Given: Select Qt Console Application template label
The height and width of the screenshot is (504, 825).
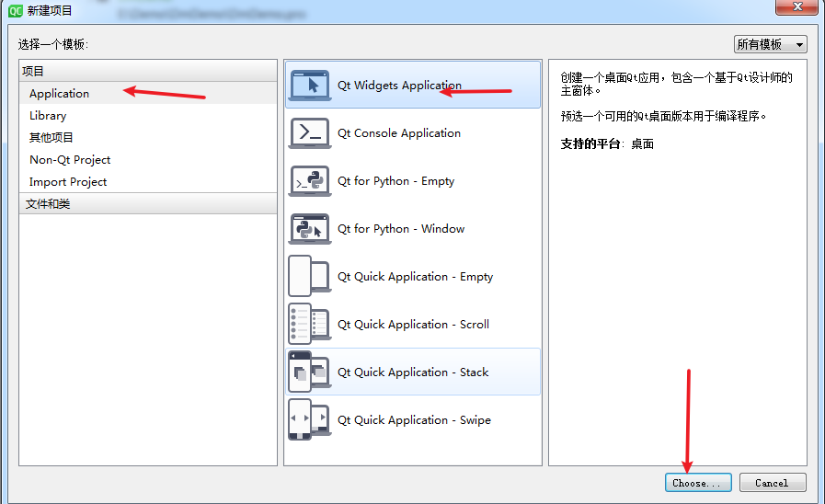Looking at the screenshot, I should tap(399, 133).
